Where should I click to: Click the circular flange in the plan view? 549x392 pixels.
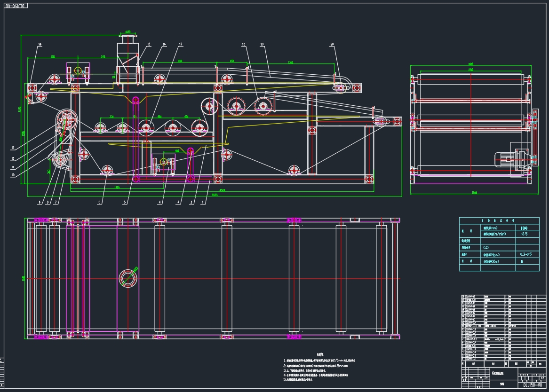coord(128,279)
